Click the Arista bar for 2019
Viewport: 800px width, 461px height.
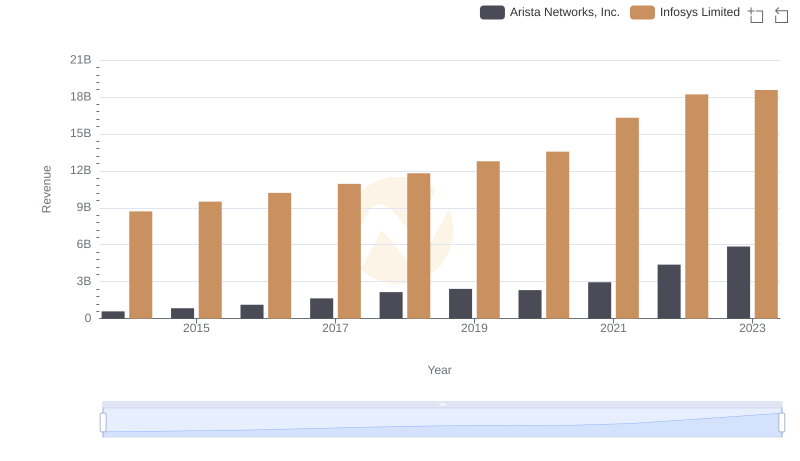(x=460, y=303)
